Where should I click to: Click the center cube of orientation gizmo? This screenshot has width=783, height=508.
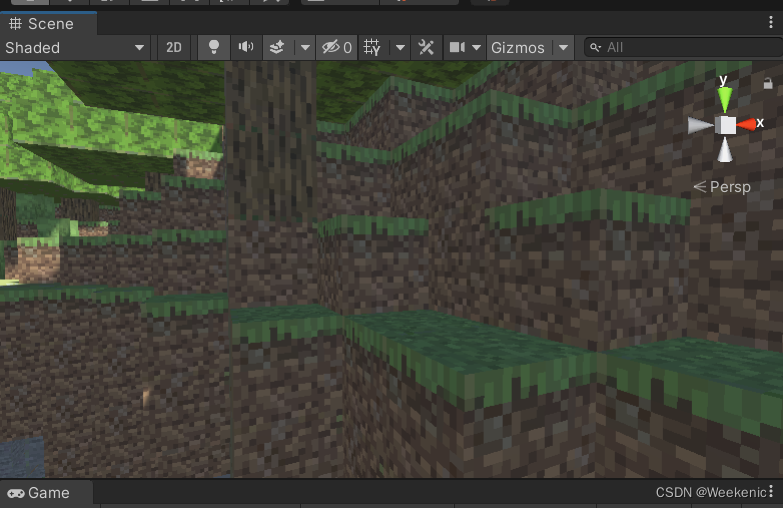point(726,125)
